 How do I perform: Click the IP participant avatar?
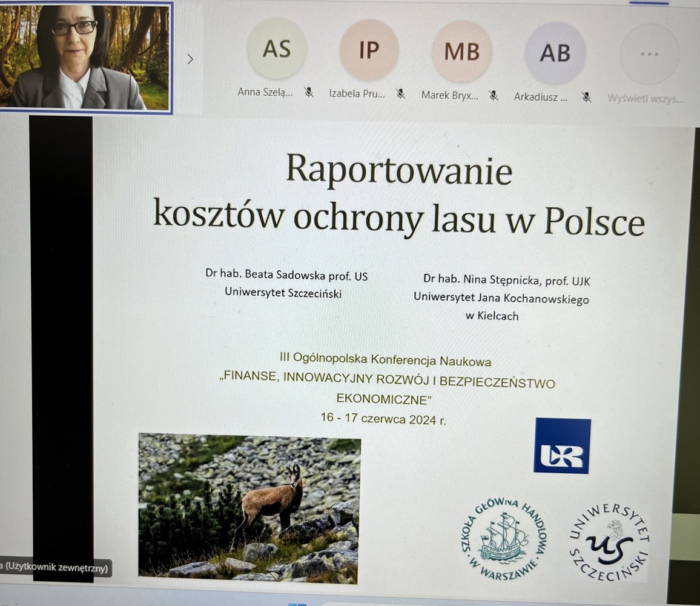tap(369, 50)
